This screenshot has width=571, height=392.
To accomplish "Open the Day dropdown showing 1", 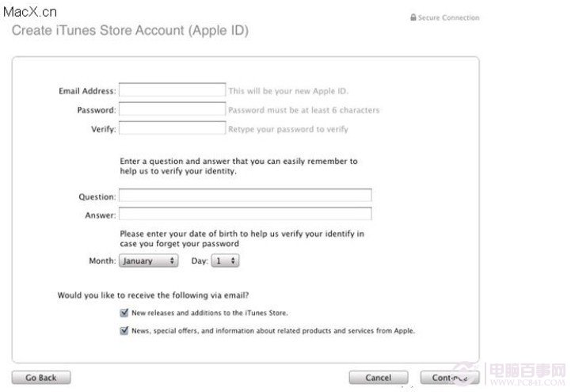I will (x=226, y=261).
